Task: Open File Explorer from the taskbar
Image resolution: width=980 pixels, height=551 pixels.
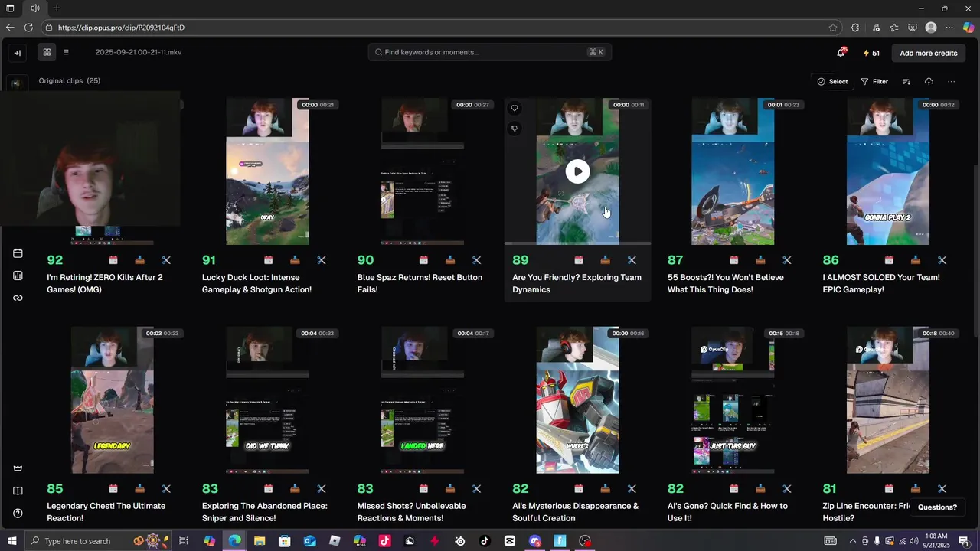Action: click(260, 541)
